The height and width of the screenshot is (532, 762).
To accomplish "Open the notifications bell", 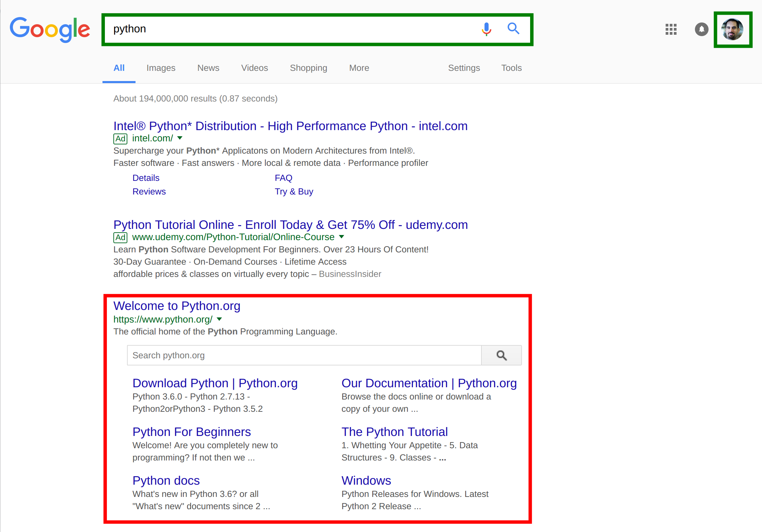I will coord(701,29).
